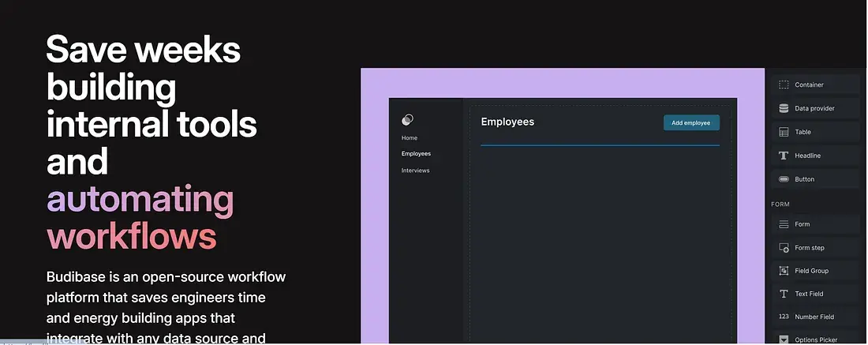The image size is (868, 345).
Task: Select the Number Field 123 icon
Action: click(x=784, y=317)
